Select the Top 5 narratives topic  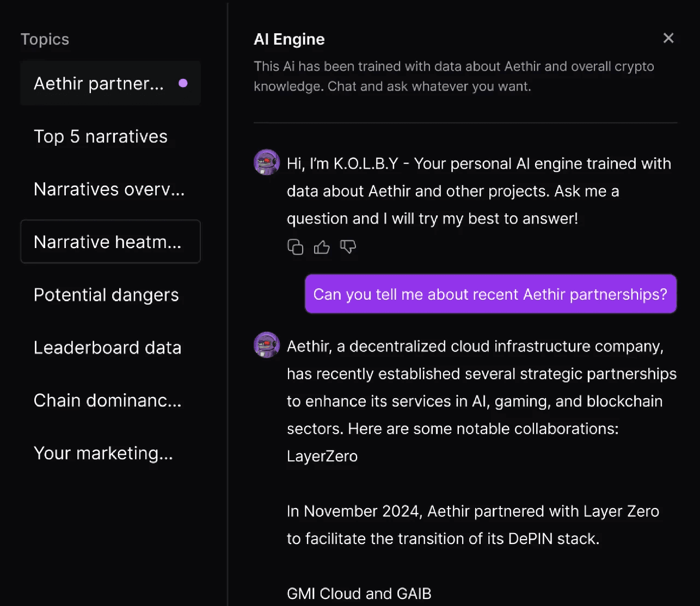110,136
